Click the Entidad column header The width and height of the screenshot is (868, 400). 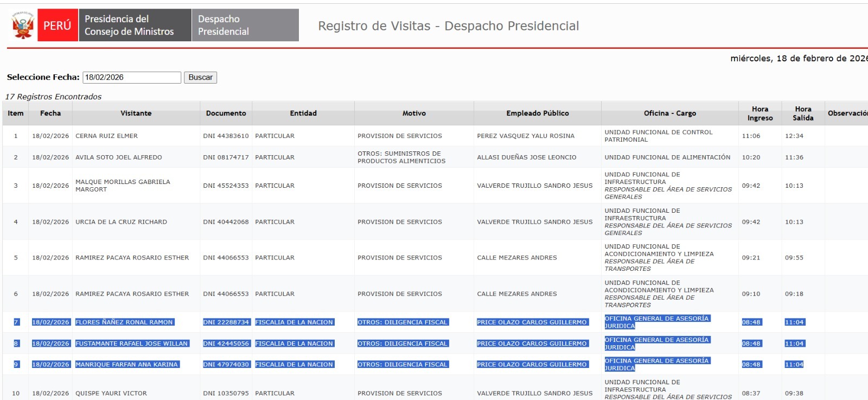coord(303,113)
